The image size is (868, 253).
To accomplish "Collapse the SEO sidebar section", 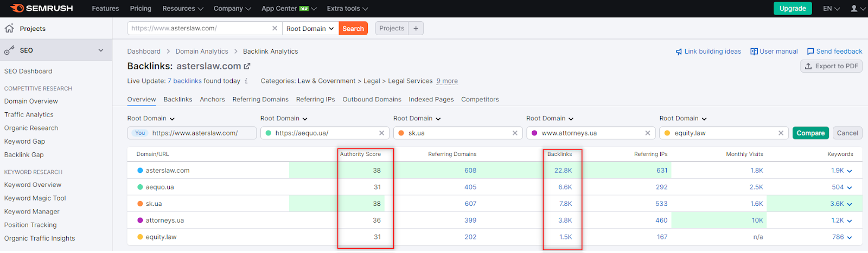I will point(101,50).
